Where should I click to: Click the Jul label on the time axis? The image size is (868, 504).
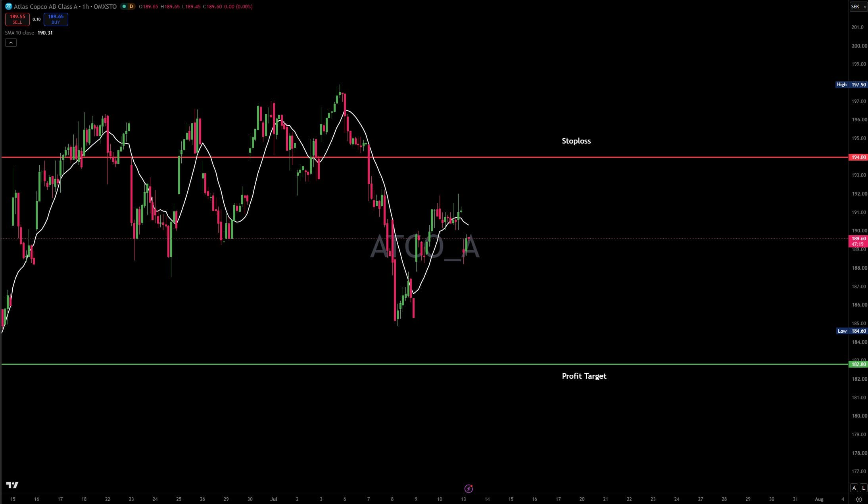coord(273,499)
